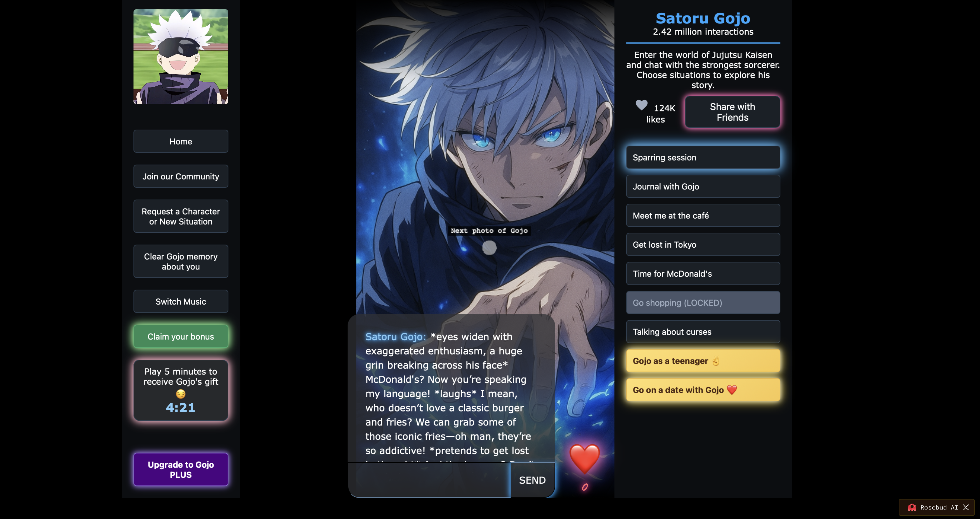This screenshot has height=519, width=980.
Task: Click the big red heart icon
Action: point(584,459)
